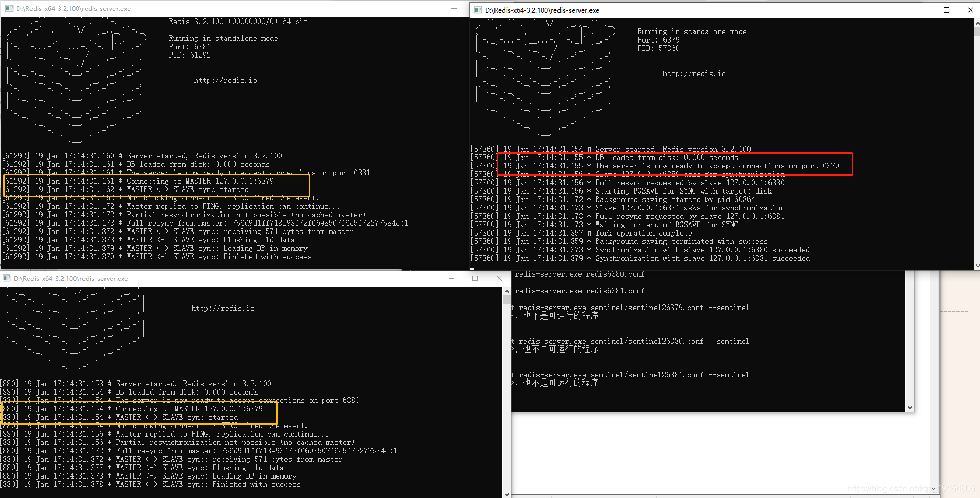
Task: Click the 'redis-server.exe redis6380.conf' command line
Action: pyautogui.click(x=579, y=274)
